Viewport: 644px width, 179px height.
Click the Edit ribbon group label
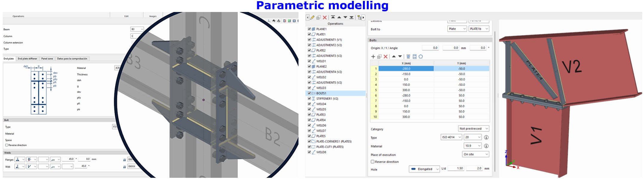point(127,16)
